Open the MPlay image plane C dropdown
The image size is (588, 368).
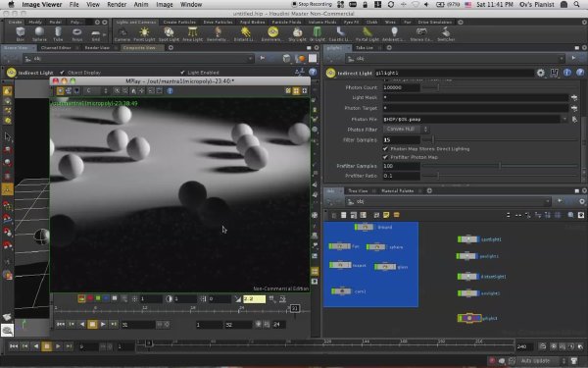click(97, 91)
